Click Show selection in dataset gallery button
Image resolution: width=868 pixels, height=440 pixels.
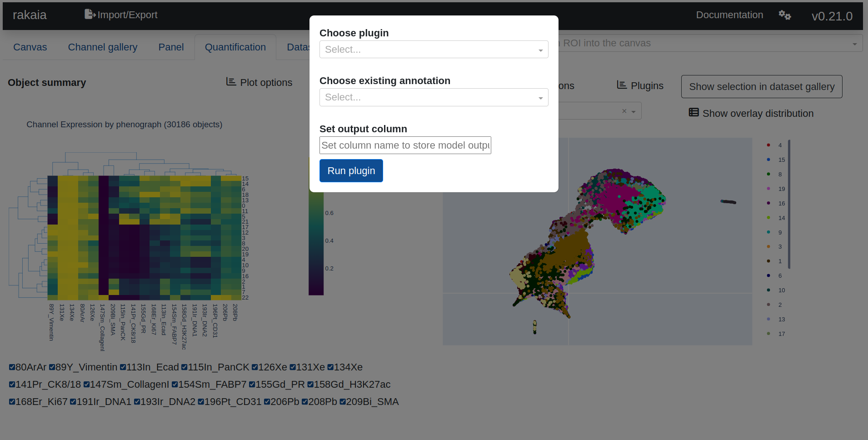[761, 87]
